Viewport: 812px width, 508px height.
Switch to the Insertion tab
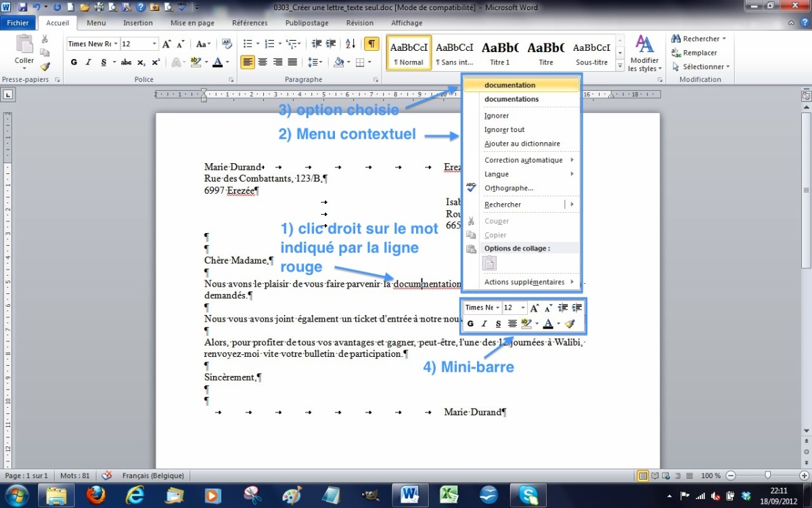[x=138, y=22]
